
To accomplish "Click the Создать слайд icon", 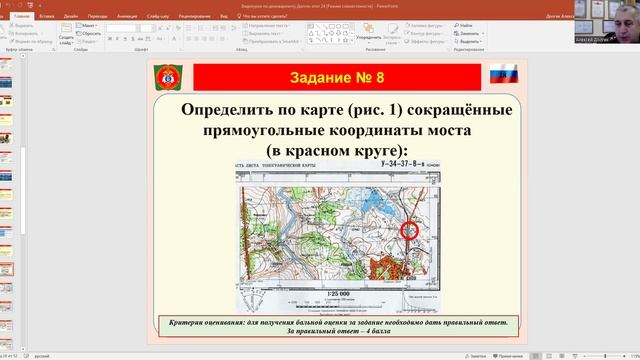I will click(66, 28).
